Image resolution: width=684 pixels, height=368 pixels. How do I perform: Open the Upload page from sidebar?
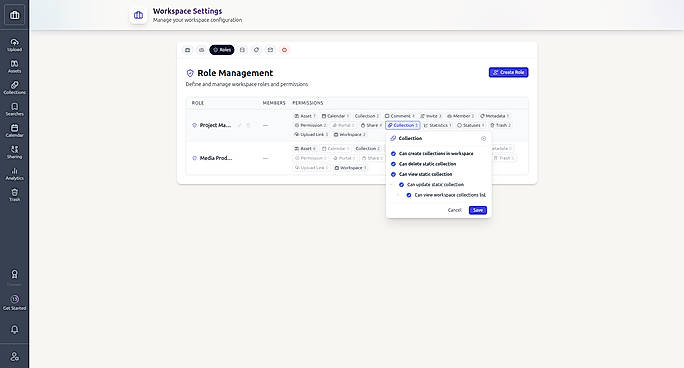(14, 44)
